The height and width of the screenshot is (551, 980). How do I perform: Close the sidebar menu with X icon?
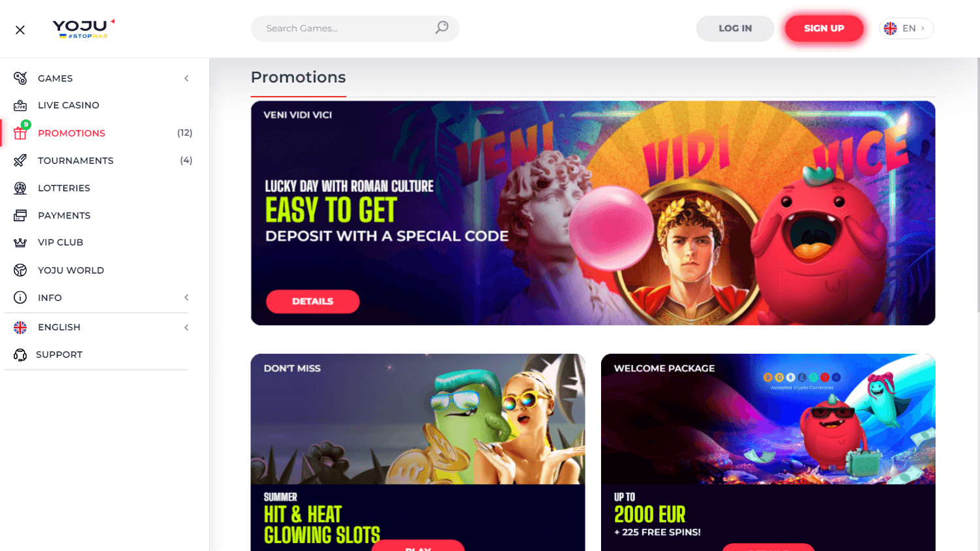coord(20,29)
